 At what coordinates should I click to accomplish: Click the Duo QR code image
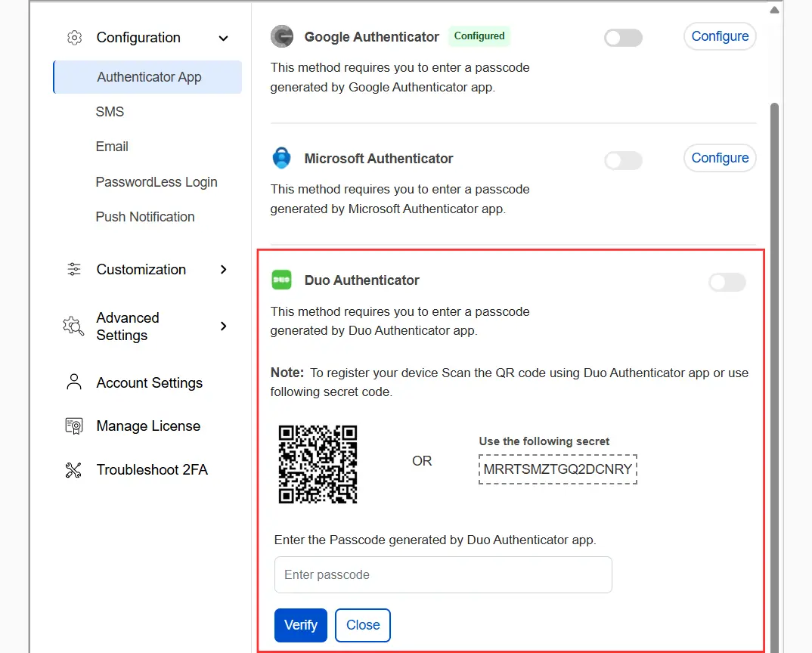tap(318, 465)
